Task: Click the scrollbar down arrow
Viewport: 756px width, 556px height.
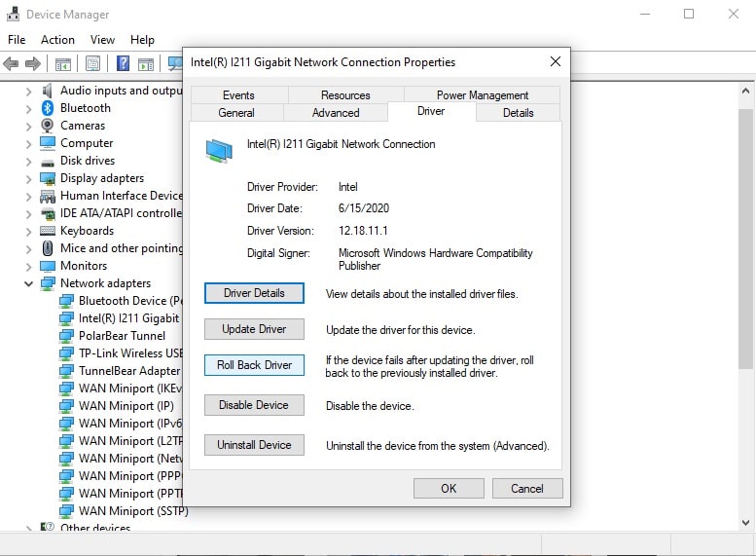Action: pyautogui.click(x=746, y=522)
